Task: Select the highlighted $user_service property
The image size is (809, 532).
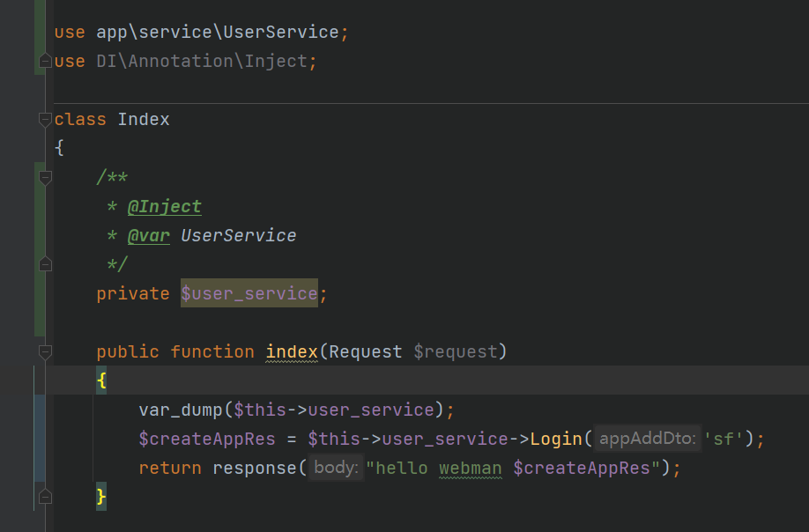Action: coord(249,293)
